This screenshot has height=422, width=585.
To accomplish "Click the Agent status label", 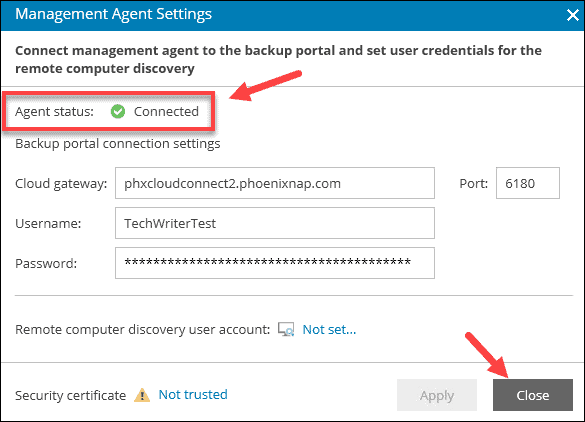I will [54, 111].
